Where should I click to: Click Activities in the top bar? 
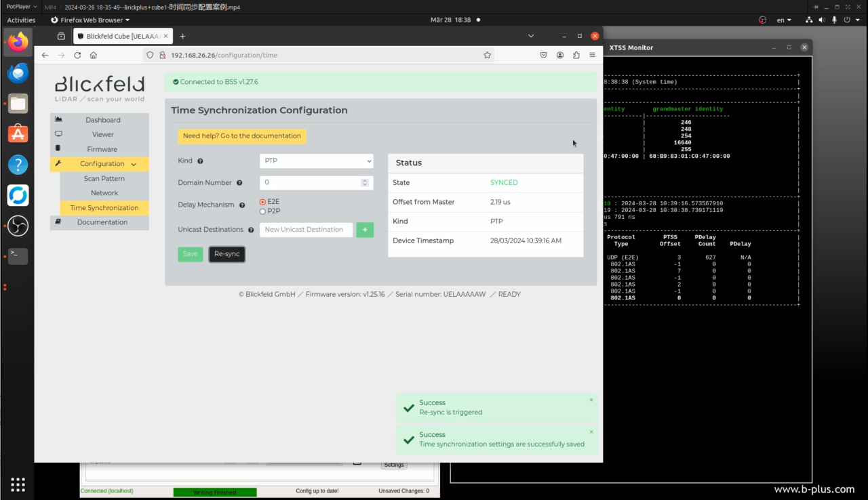click(21, 20)
